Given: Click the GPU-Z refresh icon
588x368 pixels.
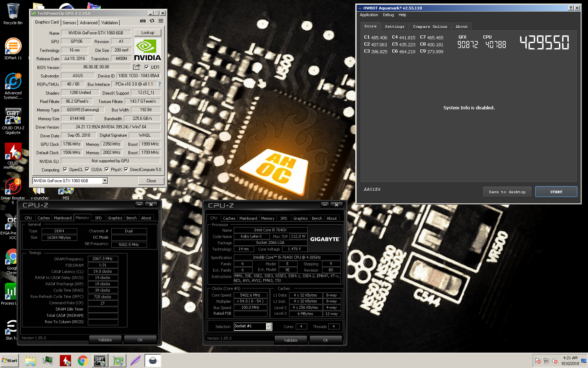Looking at the screenshot, I should point(152,21).
